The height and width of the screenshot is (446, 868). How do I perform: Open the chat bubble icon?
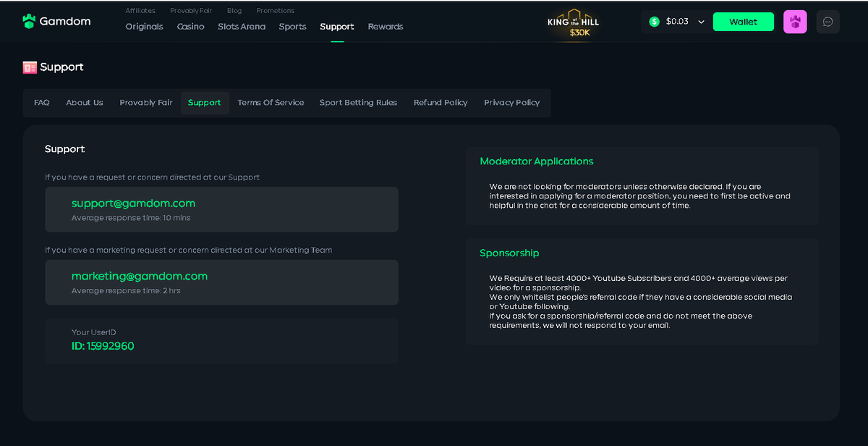pos(827,22)
